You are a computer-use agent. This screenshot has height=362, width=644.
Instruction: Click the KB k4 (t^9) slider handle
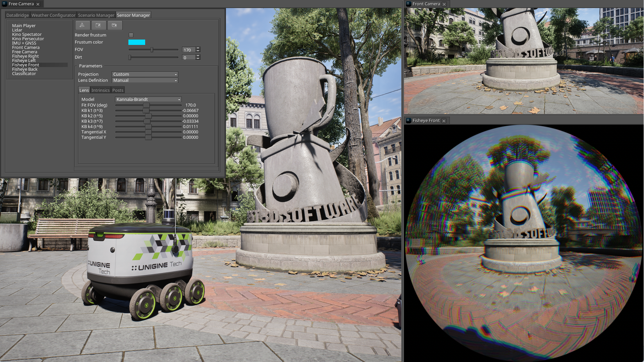(x=149, y=127)
